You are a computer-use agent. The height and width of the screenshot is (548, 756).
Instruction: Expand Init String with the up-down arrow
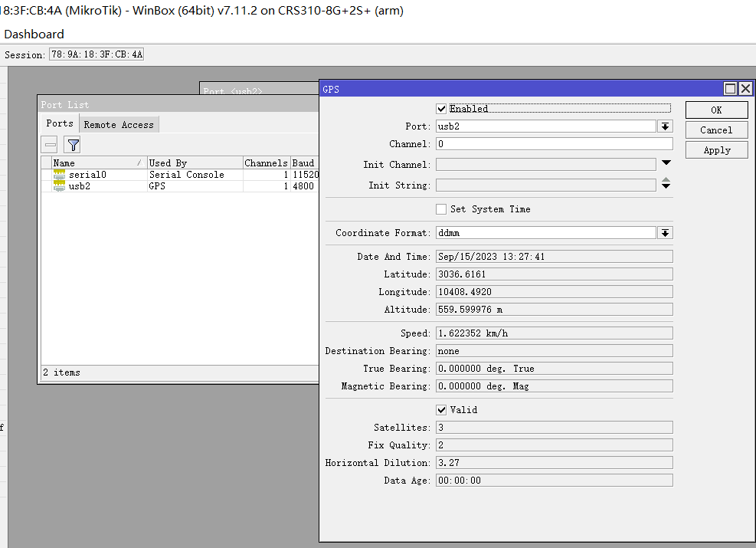point(666,185)
